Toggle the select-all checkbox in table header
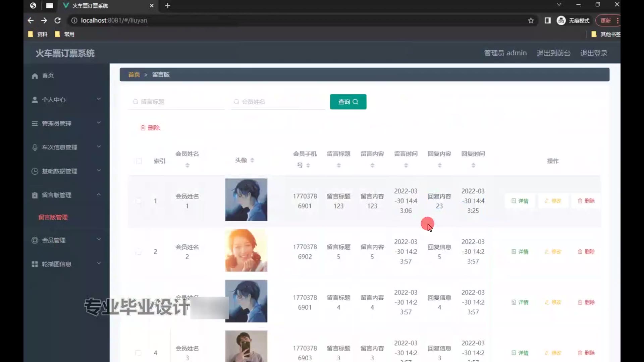This screenshot has width=644, height=362. tap(139, 161)
